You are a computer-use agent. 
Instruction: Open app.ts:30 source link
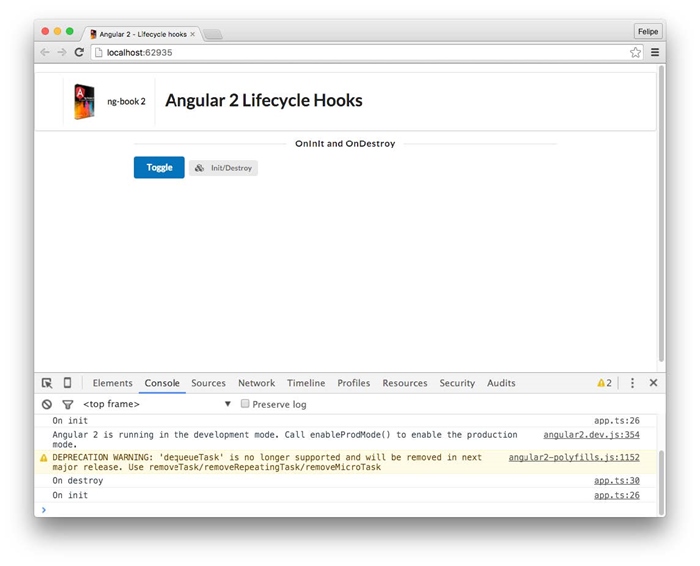616,481
